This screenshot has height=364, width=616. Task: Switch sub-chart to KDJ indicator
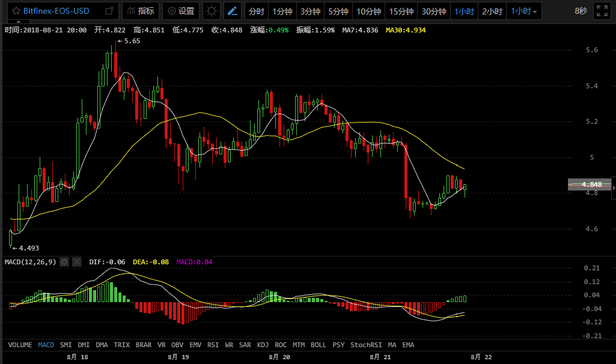pyautogui.click(x=263, y=345)
